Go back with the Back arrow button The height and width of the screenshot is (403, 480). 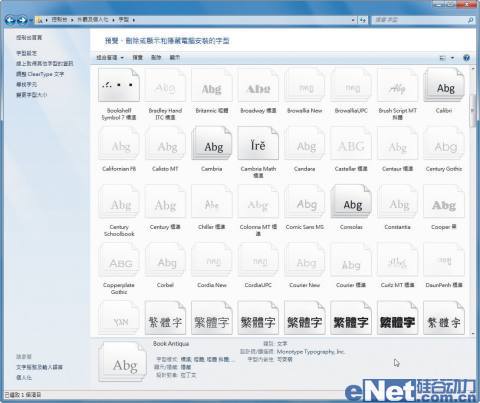(10, 20)
